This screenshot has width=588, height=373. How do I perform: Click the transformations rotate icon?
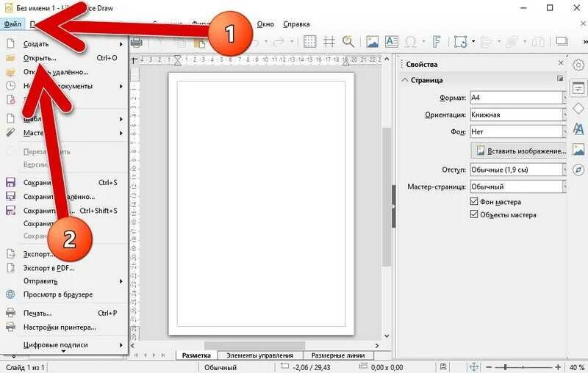(x=461, y=41)
